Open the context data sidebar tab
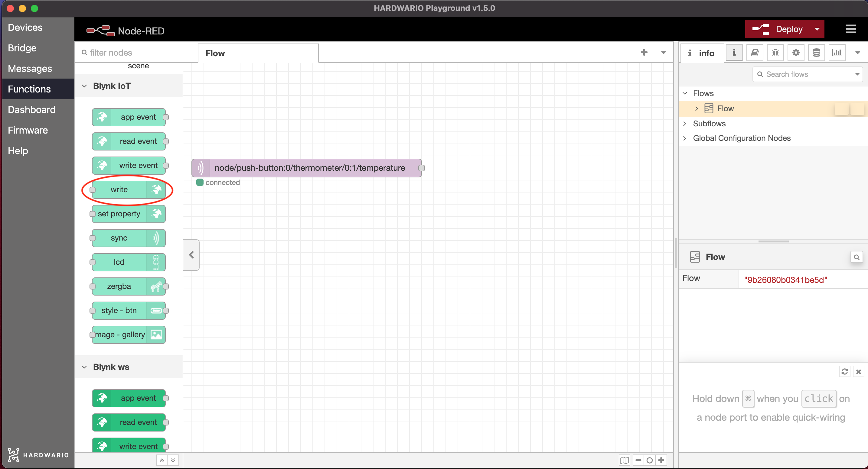The width and height of the screenshot is (868, 469). (817, 53)
